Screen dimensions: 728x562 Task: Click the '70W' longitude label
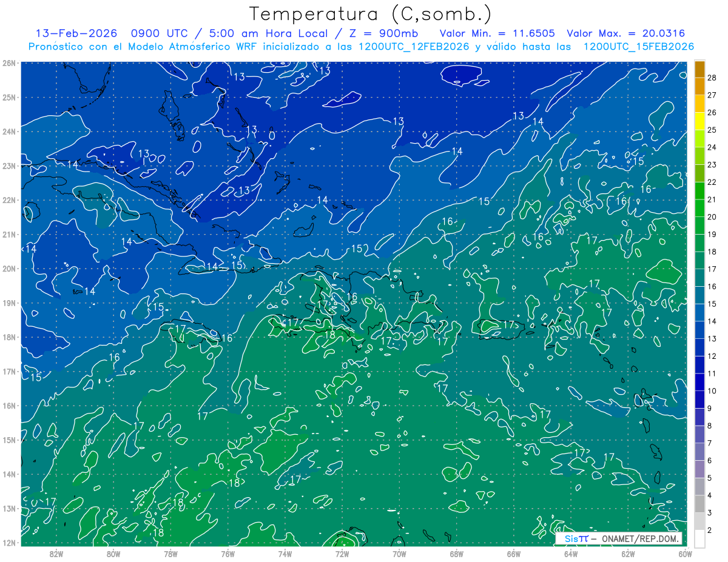[x=399, y=554]
